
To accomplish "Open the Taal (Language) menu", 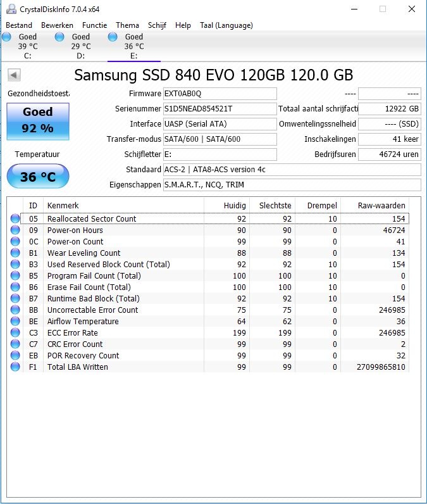I will 226,25.
